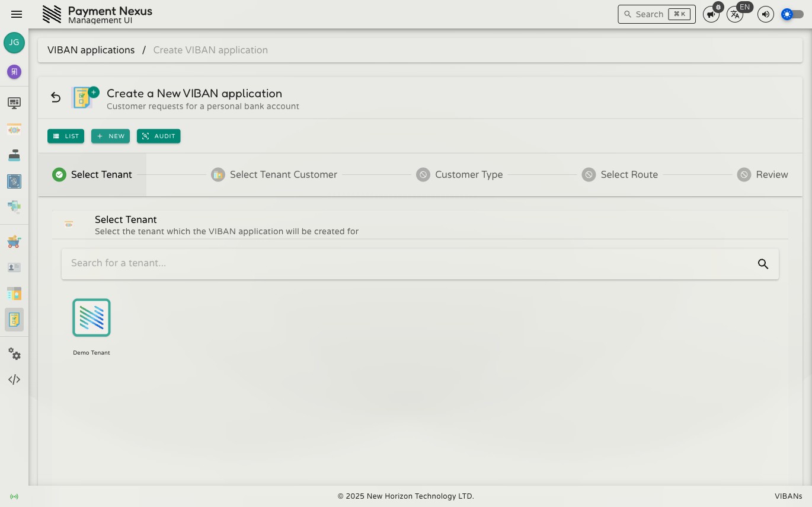Click the top Search box
The image size is (812, 507).
(657, 14)
